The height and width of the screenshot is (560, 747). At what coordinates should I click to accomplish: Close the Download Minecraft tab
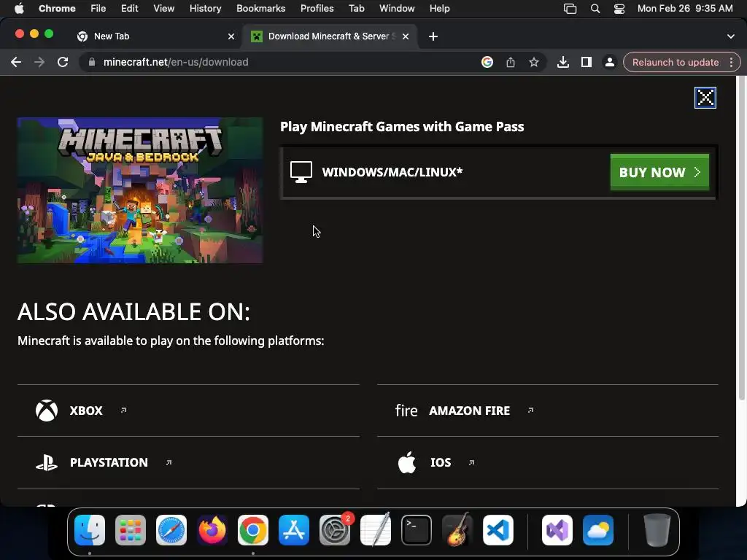pyautogui.click(x=406, y=36)
